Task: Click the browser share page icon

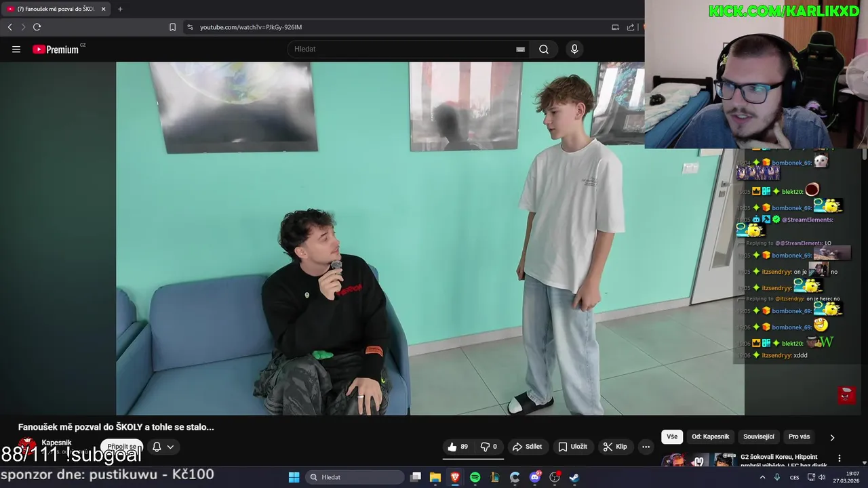Action: (x=631, y=27)
